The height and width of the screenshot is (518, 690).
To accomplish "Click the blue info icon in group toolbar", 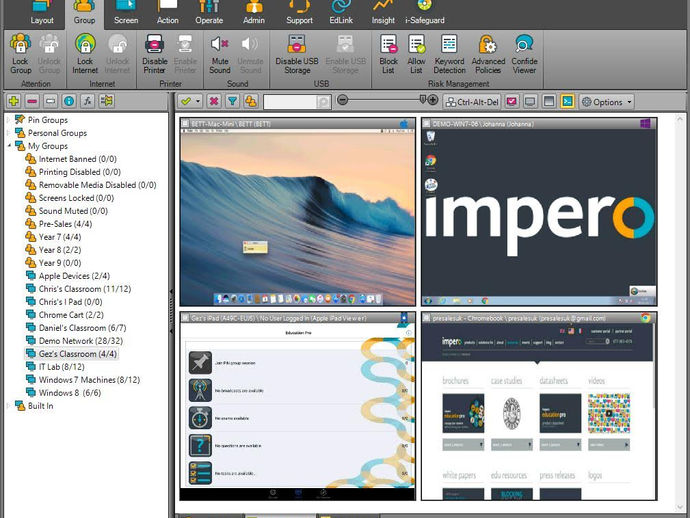I will coord(69,101).
